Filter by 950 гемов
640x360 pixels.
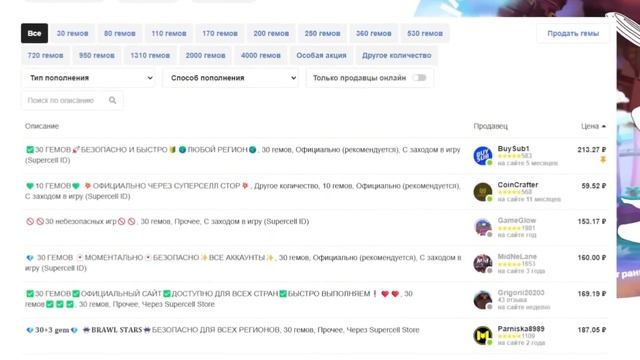[x=97, y=56]
